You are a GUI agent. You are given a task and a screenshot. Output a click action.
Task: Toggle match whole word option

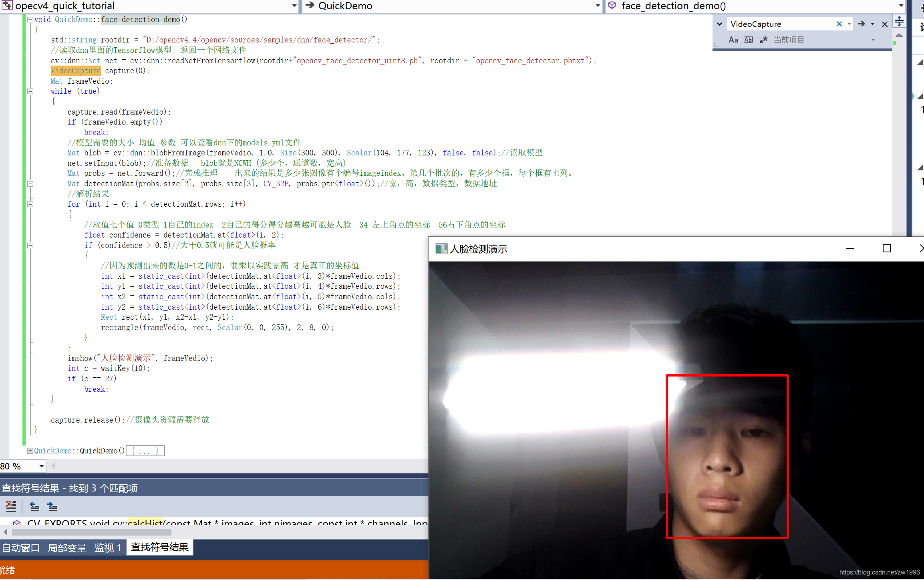click(748, 40)
